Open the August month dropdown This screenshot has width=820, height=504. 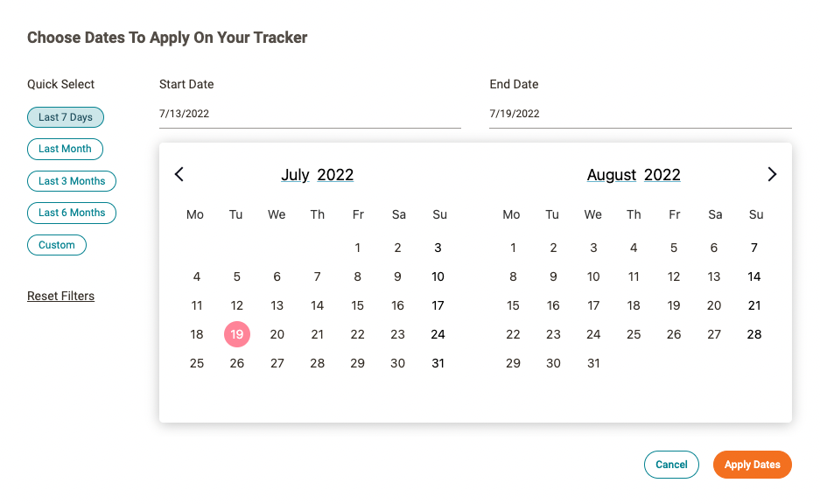(612, 175)
